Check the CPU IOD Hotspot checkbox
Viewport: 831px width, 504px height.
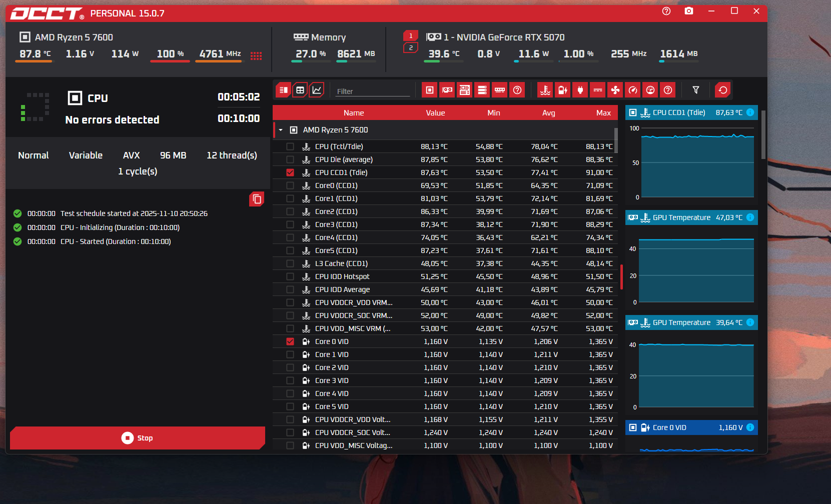tap(290, 276)
